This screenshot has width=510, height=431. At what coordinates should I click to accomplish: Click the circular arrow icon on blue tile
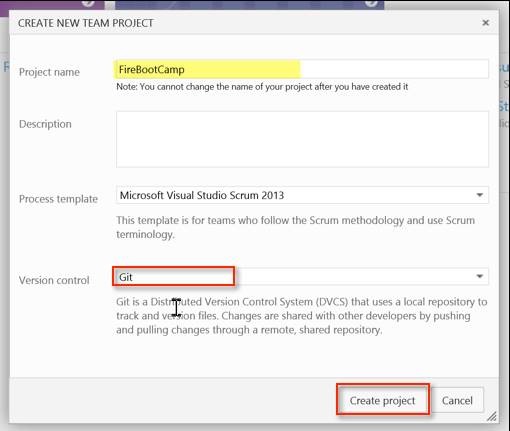[x=371, y=3]
